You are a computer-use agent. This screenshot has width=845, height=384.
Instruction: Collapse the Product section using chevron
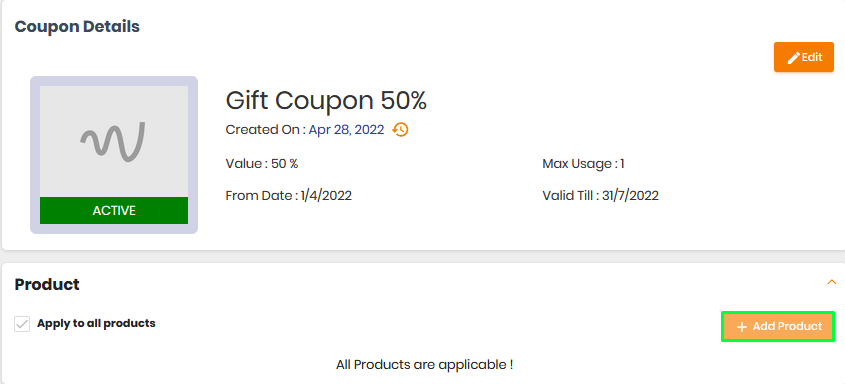(832, 282)
